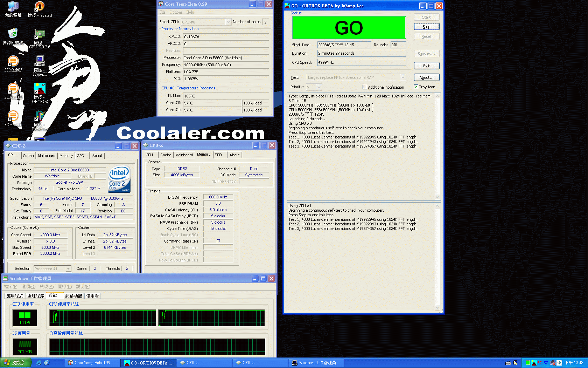Toggle the Additional notification checkbox in ORTHOS
Screen dimensions: 588x368
365,87
